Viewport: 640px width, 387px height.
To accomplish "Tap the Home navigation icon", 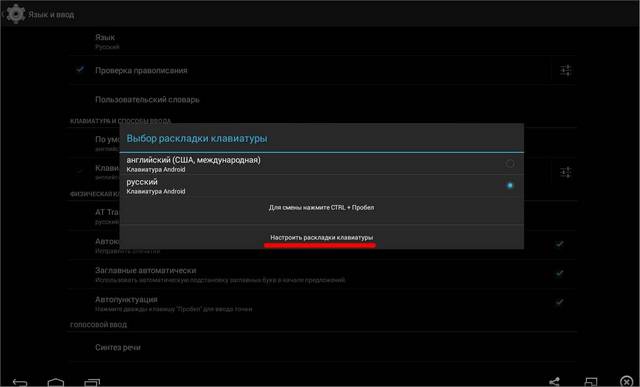I will pyautogui.click(x=56, y=383).
